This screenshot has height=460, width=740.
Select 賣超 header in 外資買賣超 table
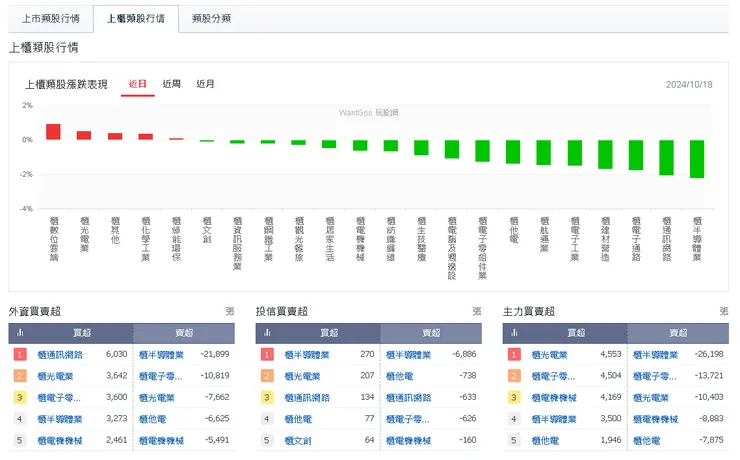point(184,333)
